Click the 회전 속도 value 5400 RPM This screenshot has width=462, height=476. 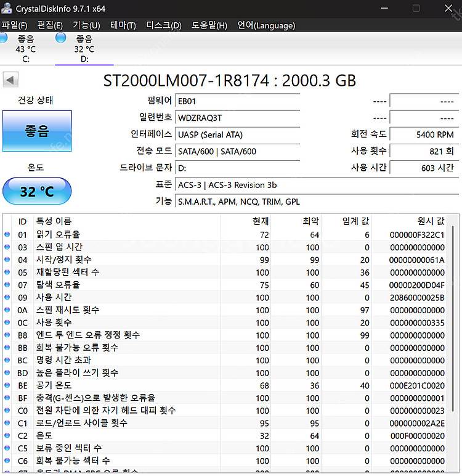(x=424, y=134)
